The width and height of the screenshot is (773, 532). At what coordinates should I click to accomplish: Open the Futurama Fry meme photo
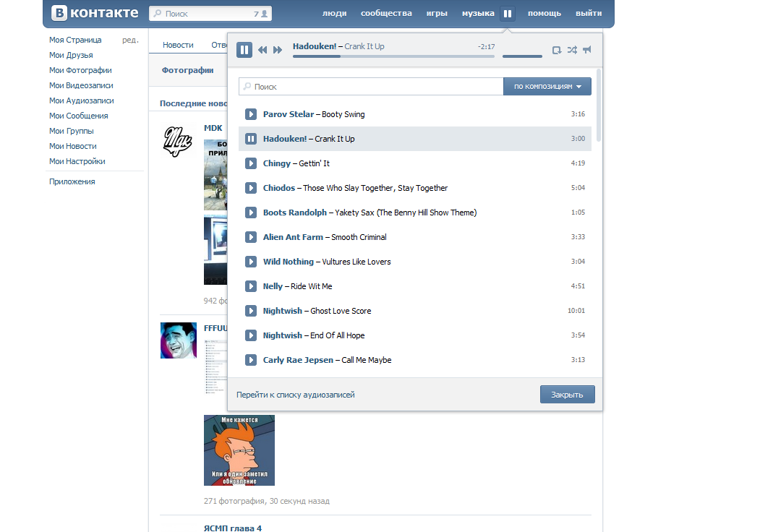[x=239, y=450]
